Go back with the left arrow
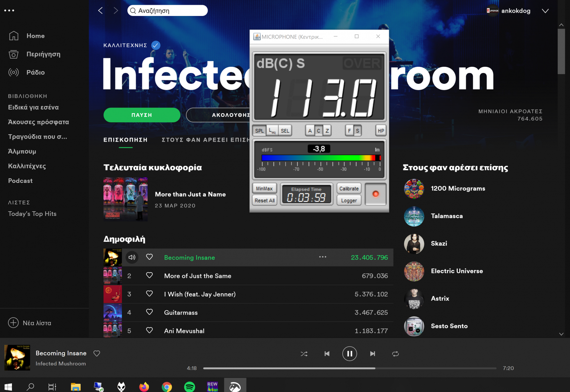 (101, 11)
